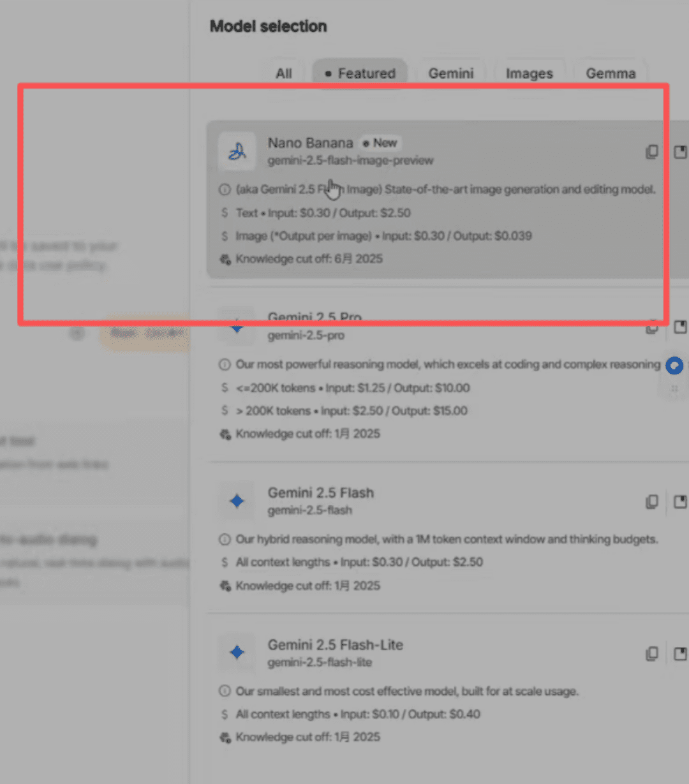Copy the gemini-2.5-flash-lite model name
The height and width of the screenshot is (784, 689).
[651, 653]
